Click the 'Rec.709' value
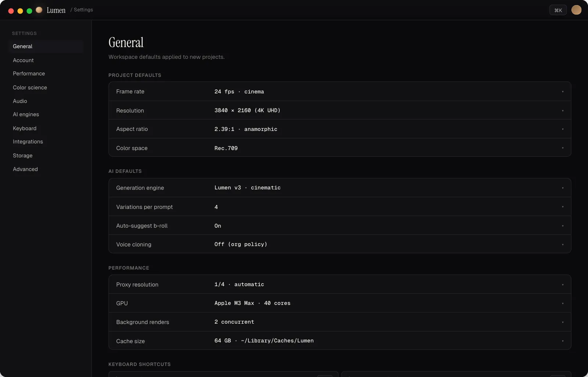Viewport: 588px width, 377px height. [226, 148]
